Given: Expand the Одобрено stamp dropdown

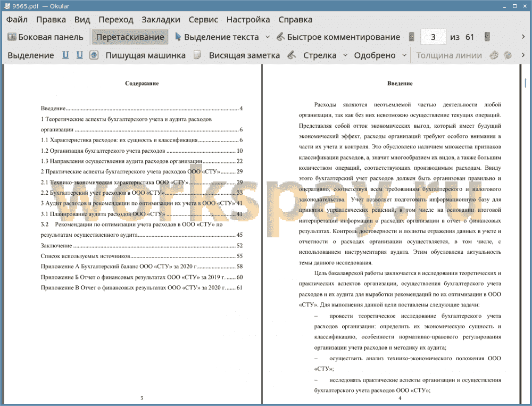Looking at the screenshot, I should [x=404, y=55].
